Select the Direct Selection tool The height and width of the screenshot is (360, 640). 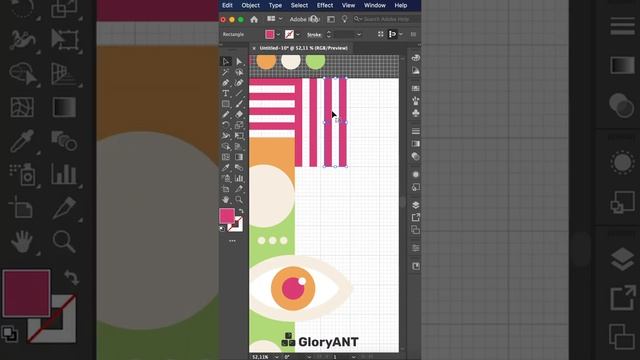coord(239,62)
